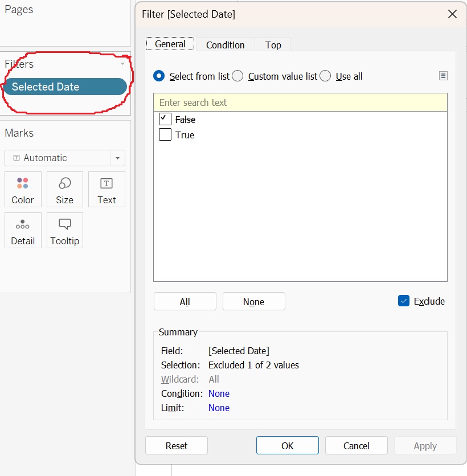Choose the Use all radio option

coord(325,76)
